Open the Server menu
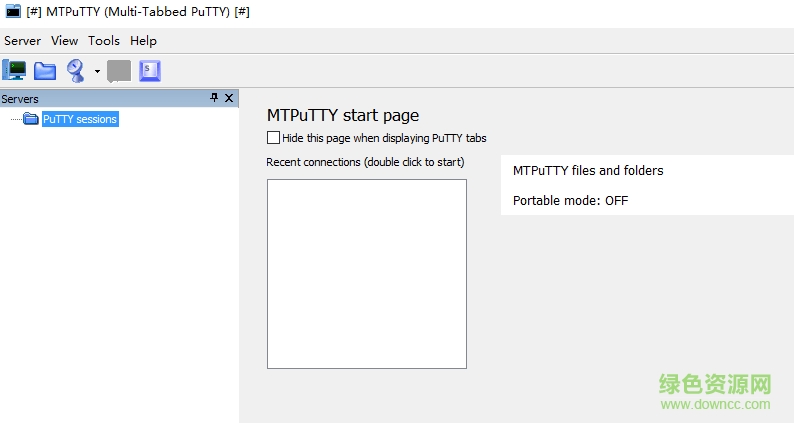Screen dimensions: 794x423 pos(22,41)
